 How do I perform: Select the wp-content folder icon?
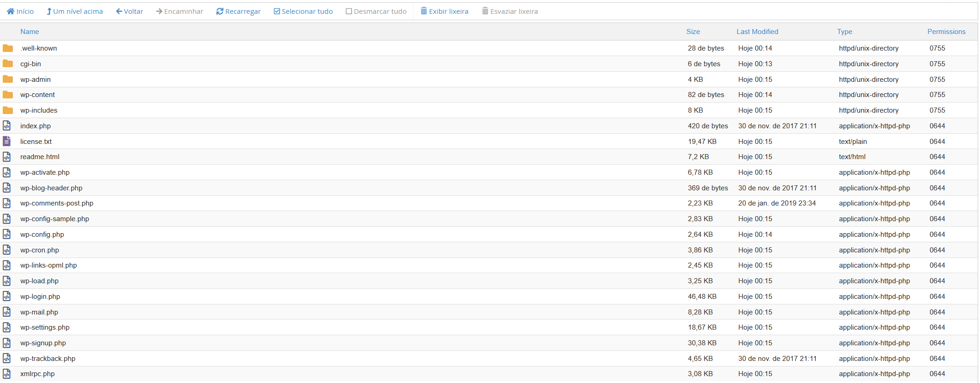(x=8, y=95)
